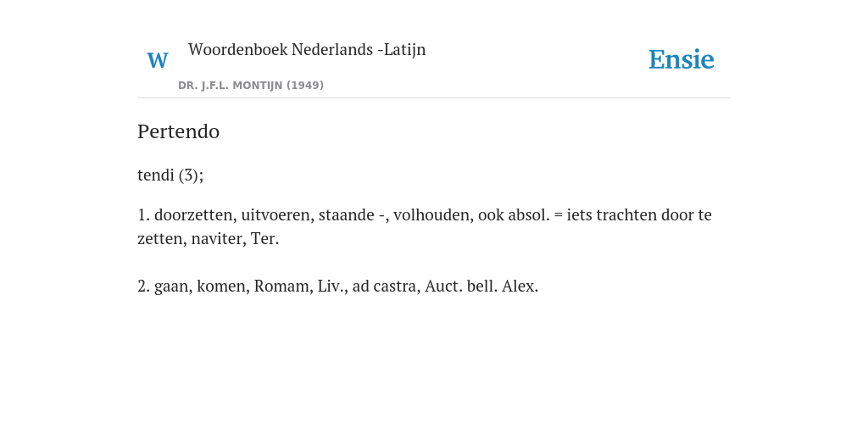Click the word doorzetten in definition 1
868x434 pixels.
196,214
